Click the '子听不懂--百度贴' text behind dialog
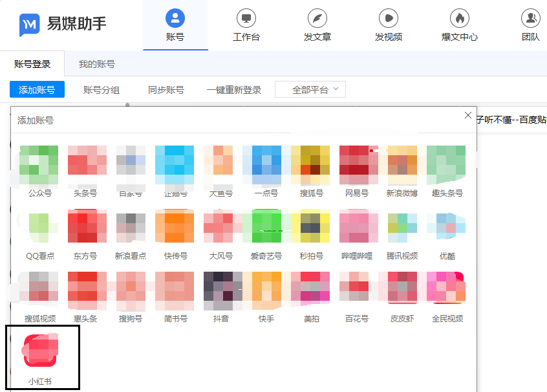The image size is (547, 392). (x=511, y=120)
